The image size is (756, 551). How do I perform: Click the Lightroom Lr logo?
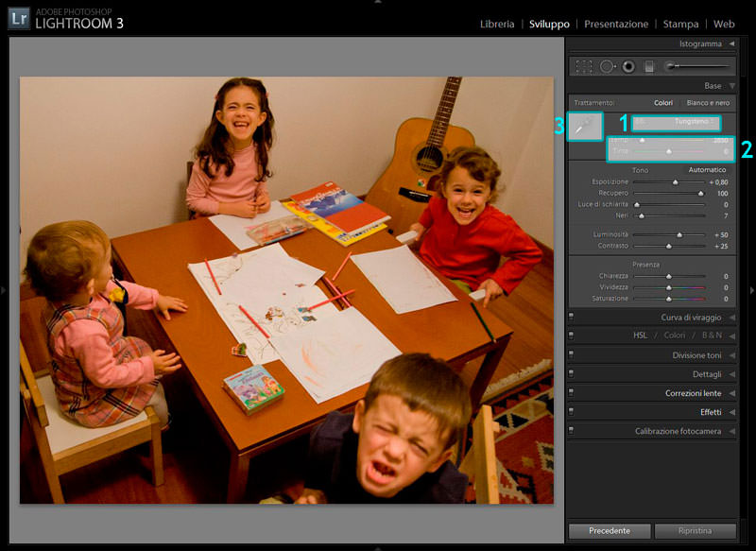[x=18, y=19]
